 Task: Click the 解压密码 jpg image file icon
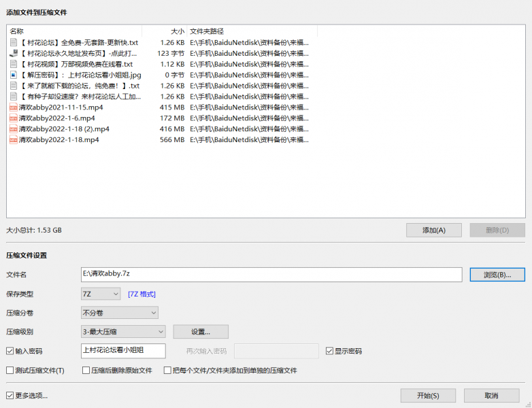pyautogui.click(x=14, y=75)
